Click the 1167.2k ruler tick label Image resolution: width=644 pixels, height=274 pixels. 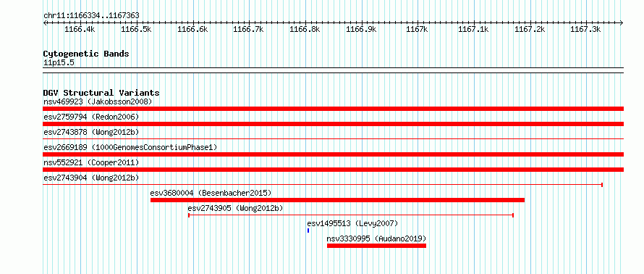click(x=530, y=30)
